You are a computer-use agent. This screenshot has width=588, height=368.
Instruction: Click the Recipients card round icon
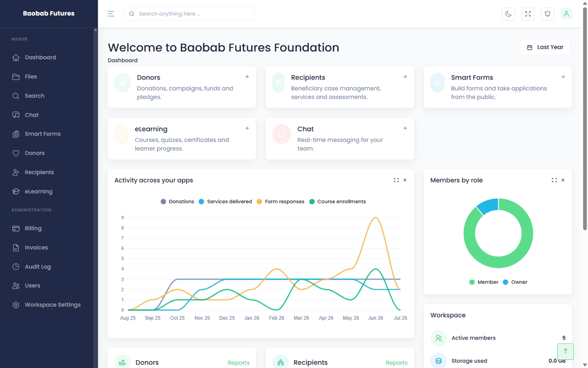pyautogui.click(x=278, y=82)
